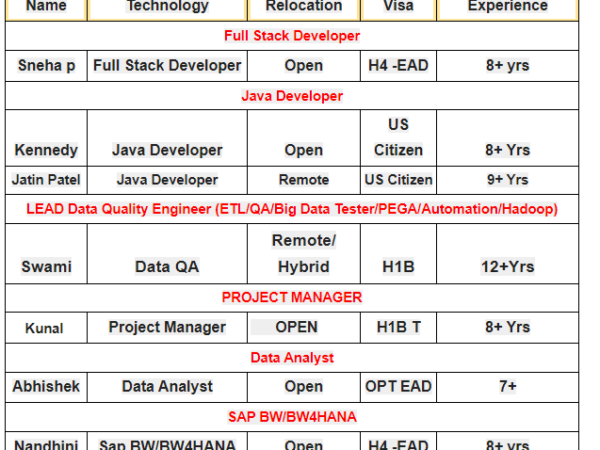Click the LEAD Data Quality Engineer section heading
The width and height of the screenshot is (600, 450).
(292, 209)
